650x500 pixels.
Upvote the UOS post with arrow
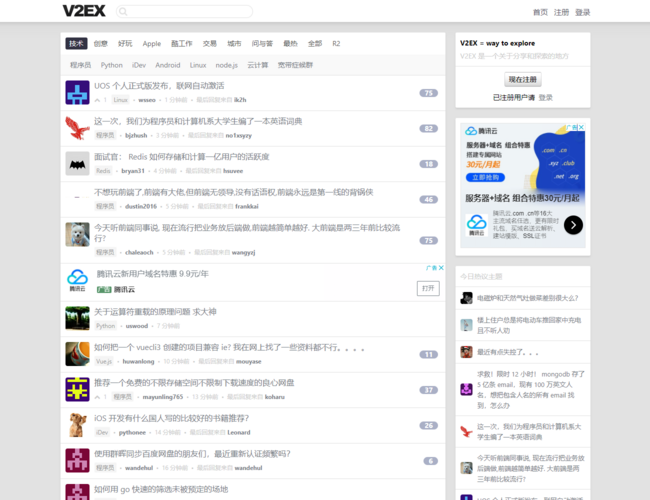pyautogui.click(x=97, y=100)
